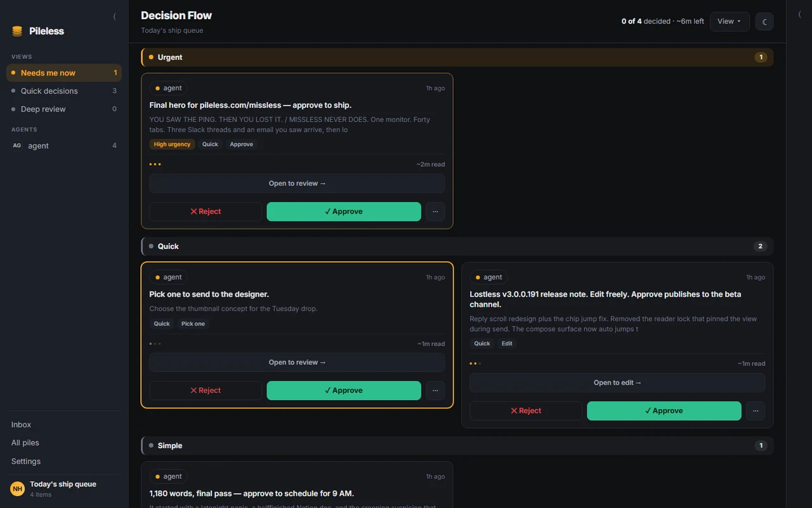Click Quick section count badge 2
The height and width of the screenshot is (508, 812).
click(761, 246)
